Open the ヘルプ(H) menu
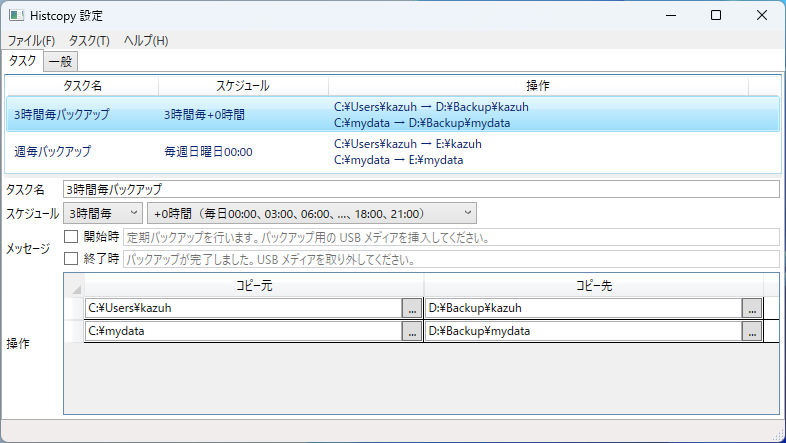The height and width of the screenshot is (443, 786). [146, 41]
